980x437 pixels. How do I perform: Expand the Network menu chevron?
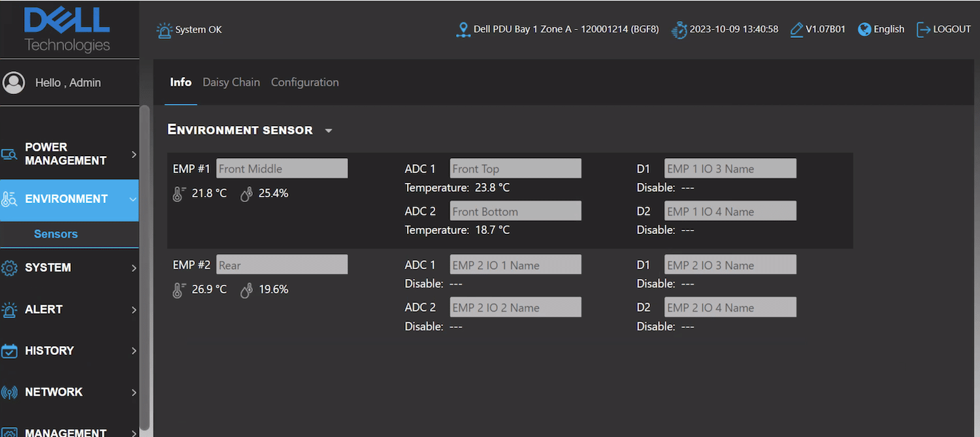pos(134,393)
